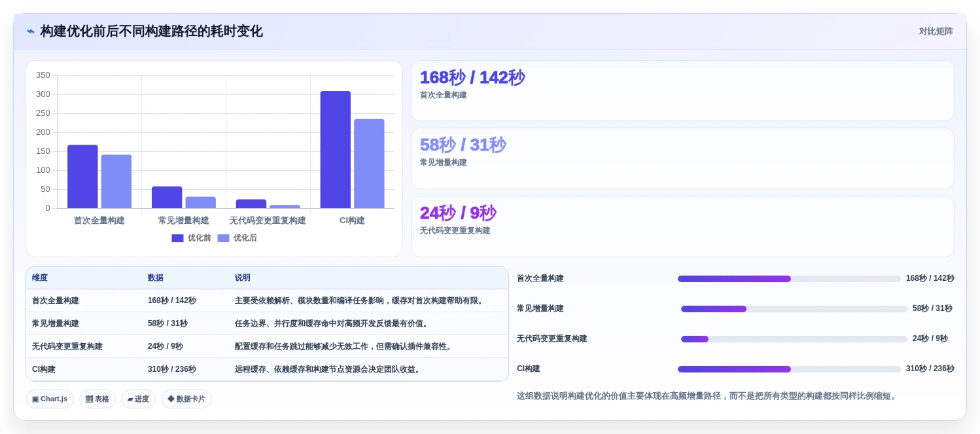This screenshot has height=434, width=980.
Task: Click the 对比矩阵 label in header
Action: click(936, 31)
